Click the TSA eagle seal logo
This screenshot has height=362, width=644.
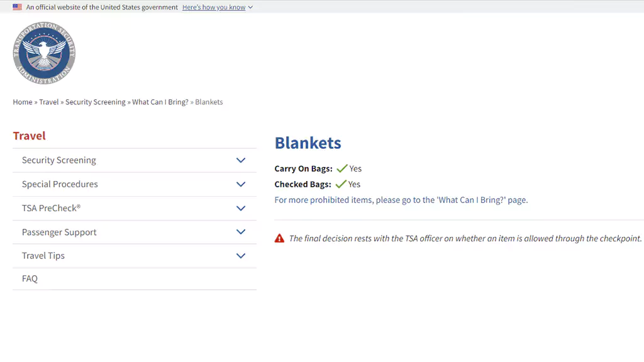pos(44,53)
